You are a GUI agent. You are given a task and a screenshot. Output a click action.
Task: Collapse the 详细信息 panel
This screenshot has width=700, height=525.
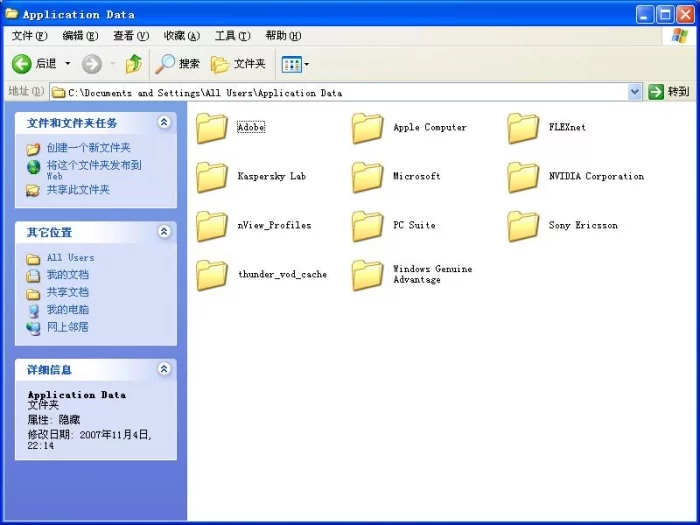pyautogui.click(x=164, y=369)
